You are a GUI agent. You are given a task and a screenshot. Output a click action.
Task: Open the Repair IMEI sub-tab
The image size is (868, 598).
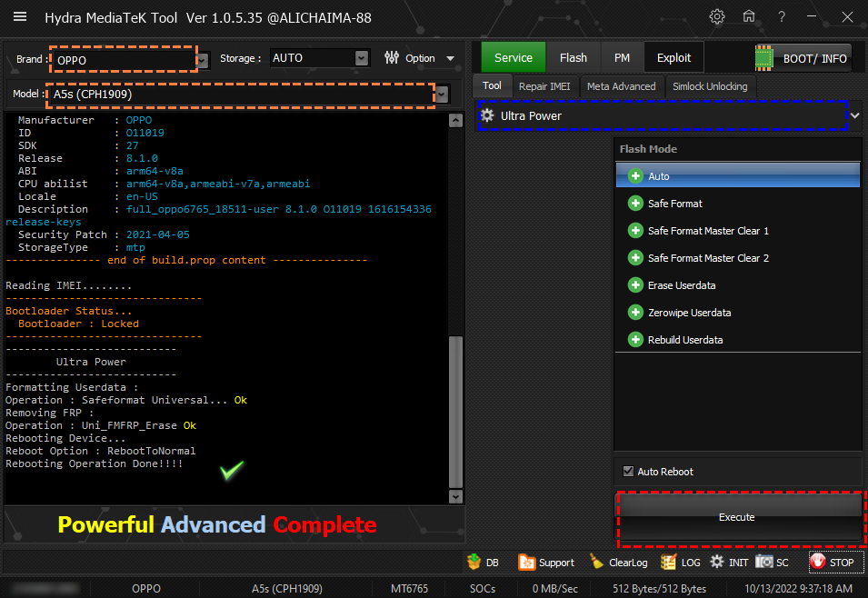(x=544, y=86)
